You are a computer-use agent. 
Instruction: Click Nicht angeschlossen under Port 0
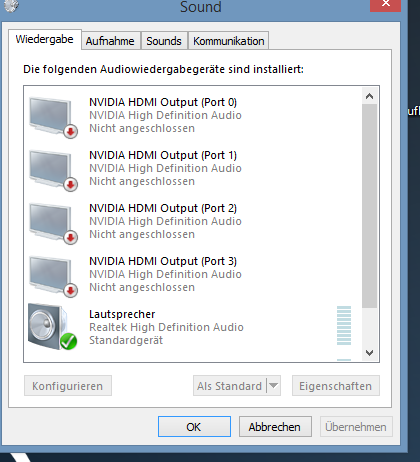142,128
